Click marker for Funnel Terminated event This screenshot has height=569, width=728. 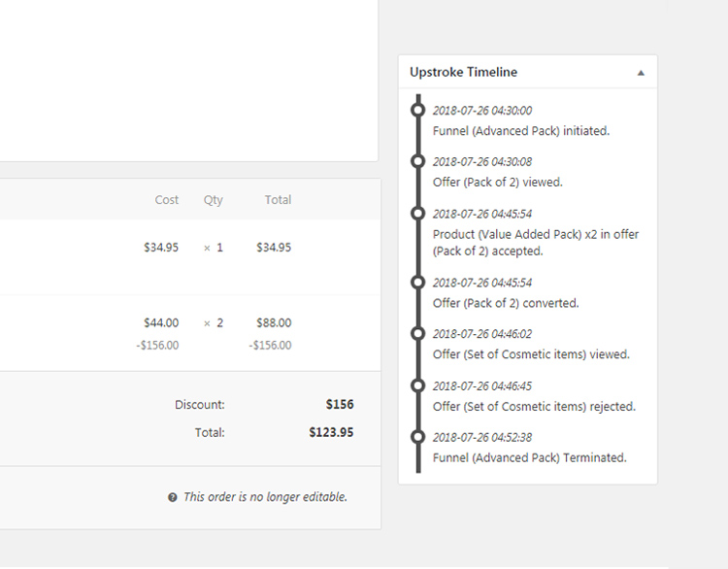[x=417, y=437]
